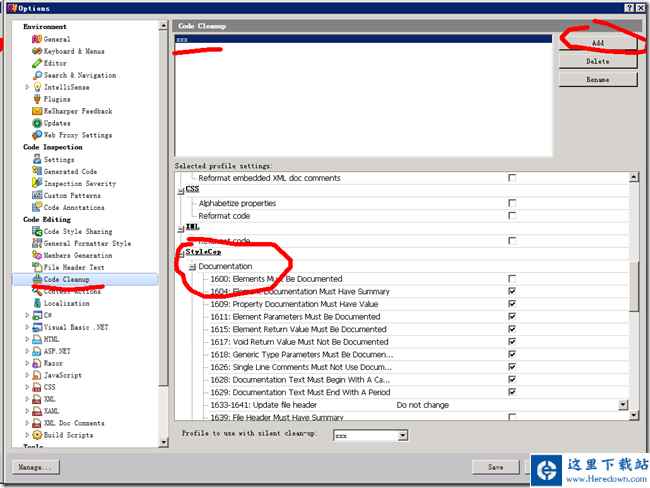The image size is (650, 488).
Task: Select the File Header Text icon
Action: (37, 267)
